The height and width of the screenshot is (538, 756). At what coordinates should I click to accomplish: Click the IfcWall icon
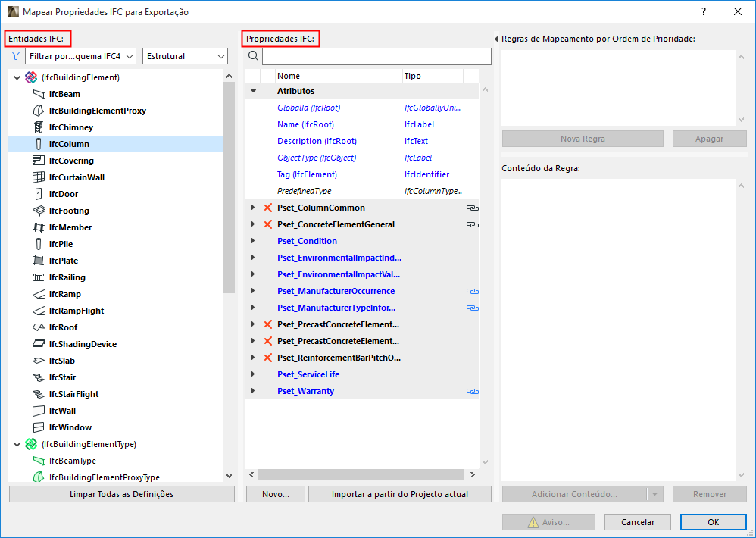coord(38,411)
